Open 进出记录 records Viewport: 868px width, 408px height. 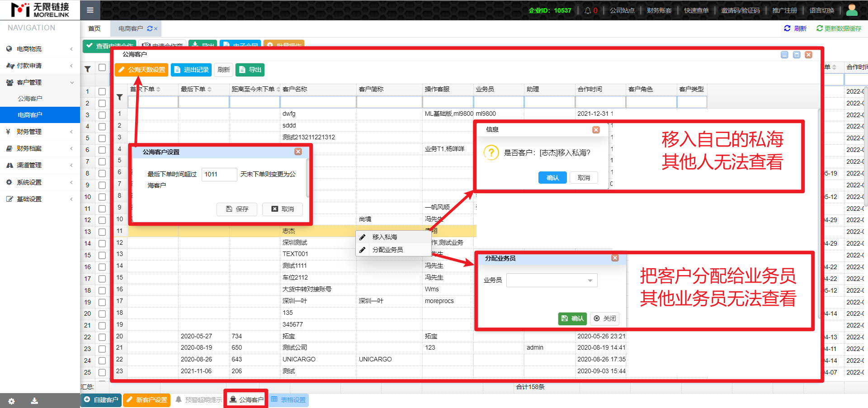(x=191, y=70)
